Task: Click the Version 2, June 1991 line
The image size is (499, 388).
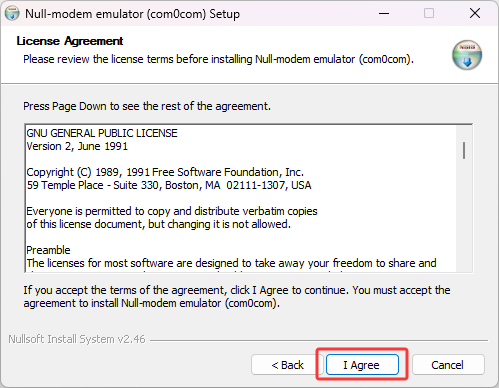Action: (77, 146)
